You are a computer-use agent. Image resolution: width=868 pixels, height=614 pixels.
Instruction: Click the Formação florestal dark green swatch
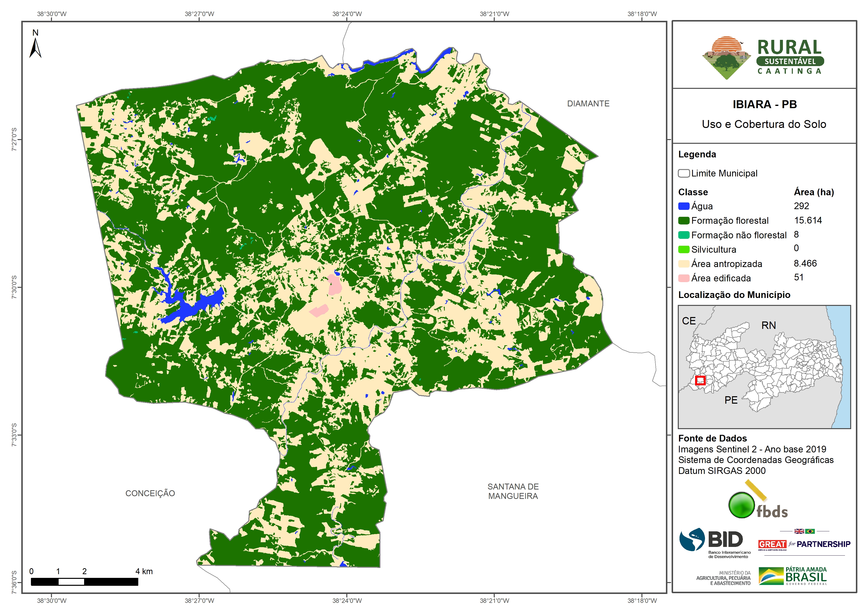coord(683,221)
